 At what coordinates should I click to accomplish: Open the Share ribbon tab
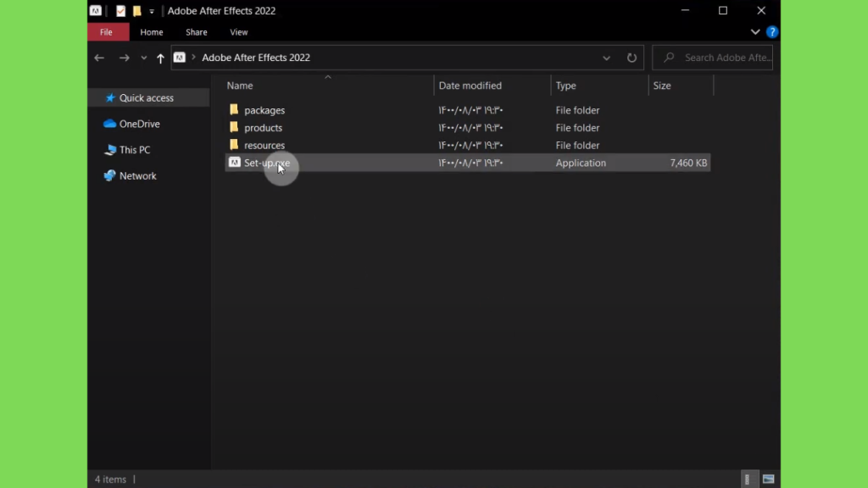coord(197,32)
